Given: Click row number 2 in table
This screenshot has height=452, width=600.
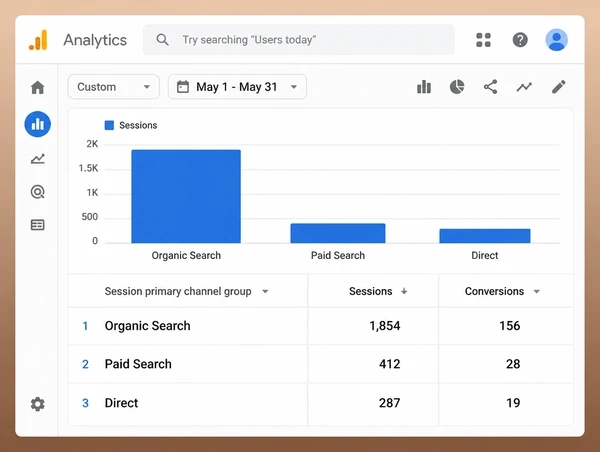Looking at the screenshot, I should [x=85, y=364].
